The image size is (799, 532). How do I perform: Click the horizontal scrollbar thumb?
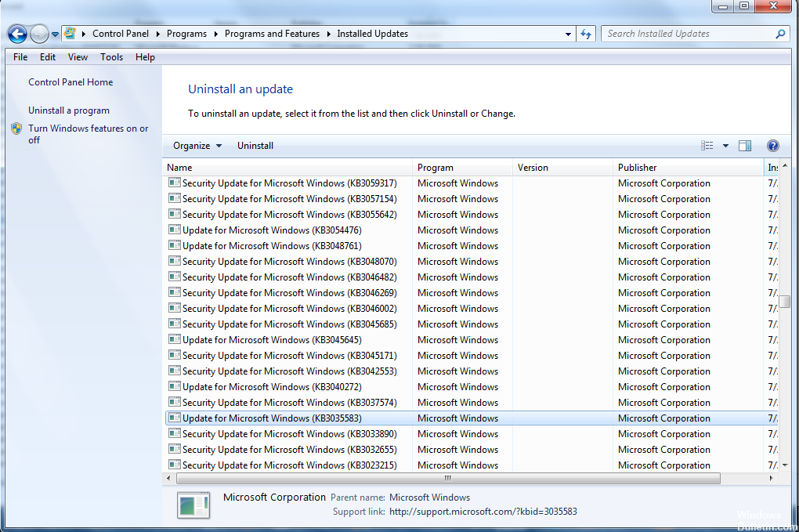[448, 479]
